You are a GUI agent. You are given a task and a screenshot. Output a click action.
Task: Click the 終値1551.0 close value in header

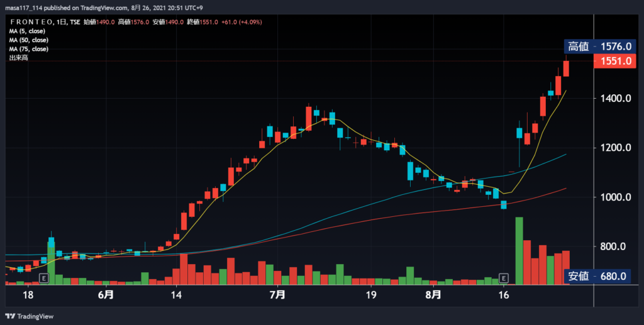(203, 22)
